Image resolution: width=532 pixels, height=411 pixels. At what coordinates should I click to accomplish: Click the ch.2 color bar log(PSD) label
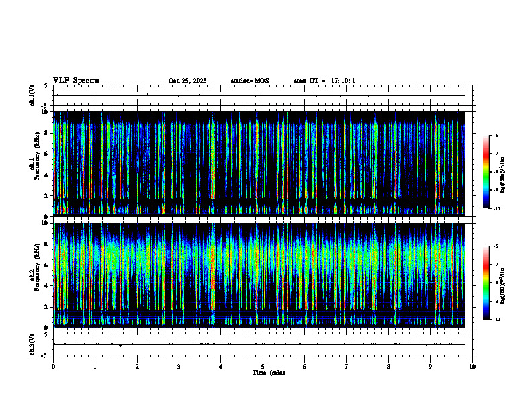click(x=503, y=285)
